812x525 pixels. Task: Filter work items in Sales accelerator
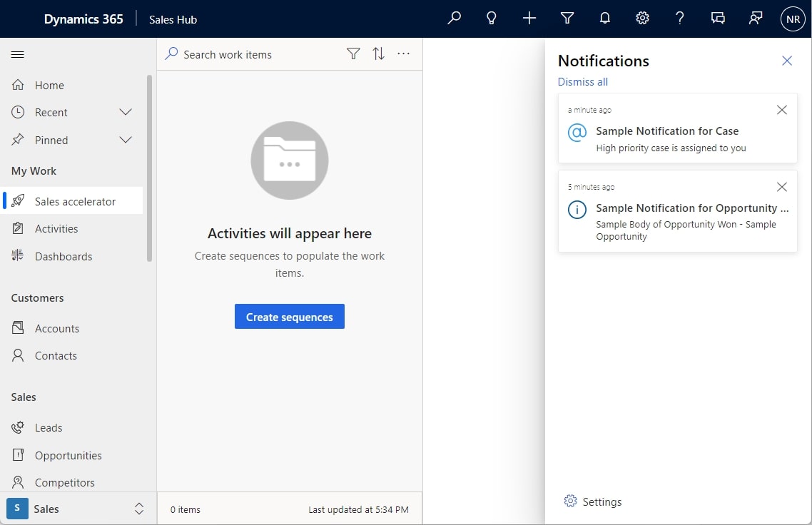[353, 53]
